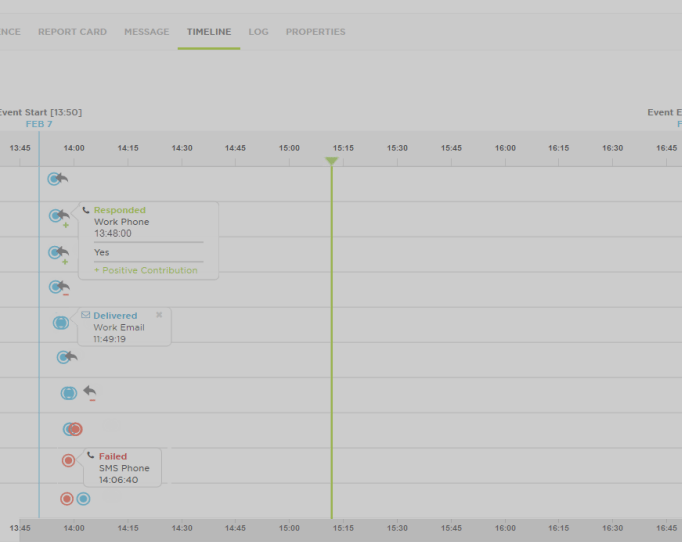
Task: Click the blue delivered circle beside Work Email
Action: point(61,323)
